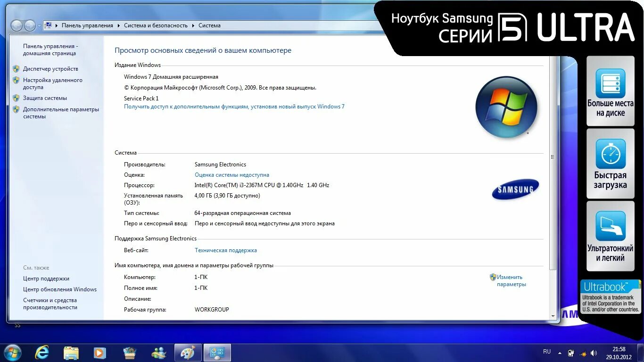The height and width of the screenshot is (362, 644).
Task: Select the Intel Core i3-2367M processor text
Action: point(262,185)
